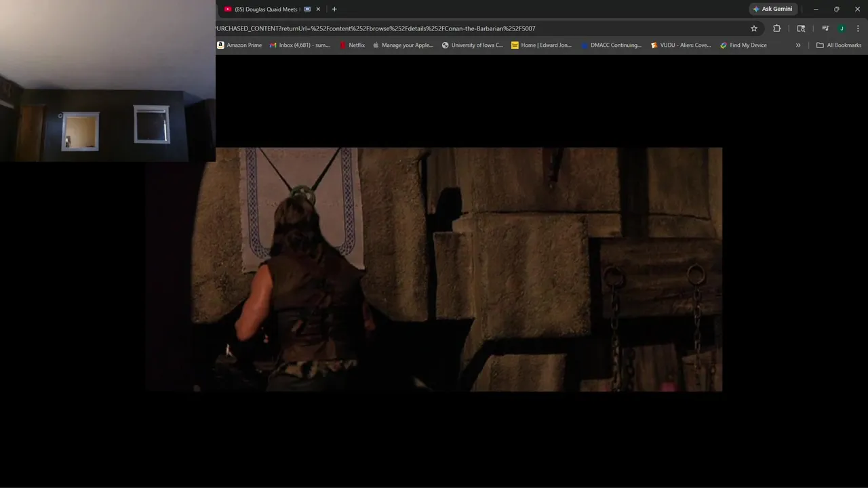Open the Chrome profile avatar J
868x488 pixels.
[842, 28]
